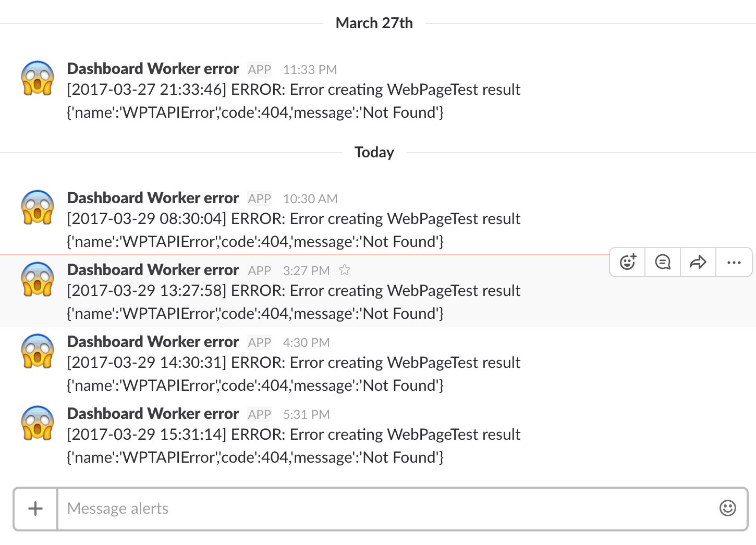
Task: Click the 11:33 PM timestamp link
Action: (310, 70)
